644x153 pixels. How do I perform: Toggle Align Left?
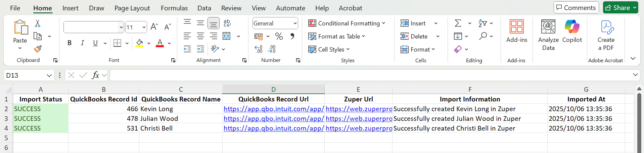point(187,36)
